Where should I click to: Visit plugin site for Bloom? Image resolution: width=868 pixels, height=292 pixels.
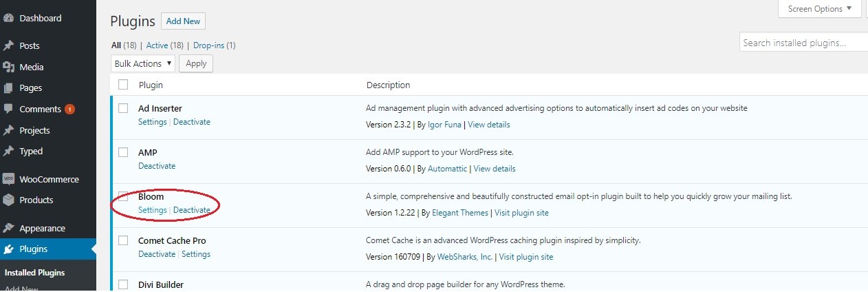[521, 213]
